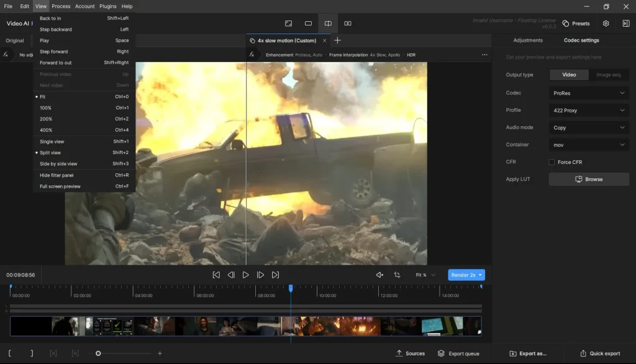Click Full screen preview menu entry

pos(84,186)
